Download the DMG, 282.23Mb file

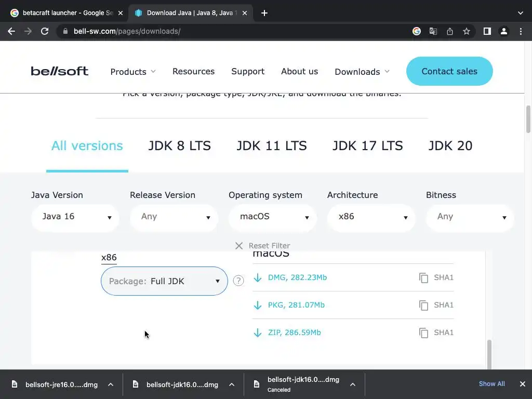click(297, 277)
